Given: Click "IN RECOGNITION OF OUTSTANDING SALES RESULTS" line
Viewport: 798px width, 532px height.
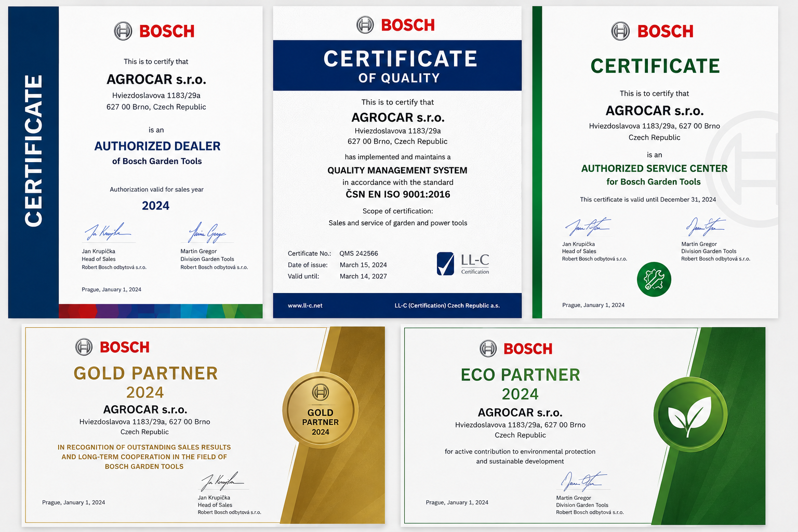Looking at the screenshot, I should pos(144,447).
